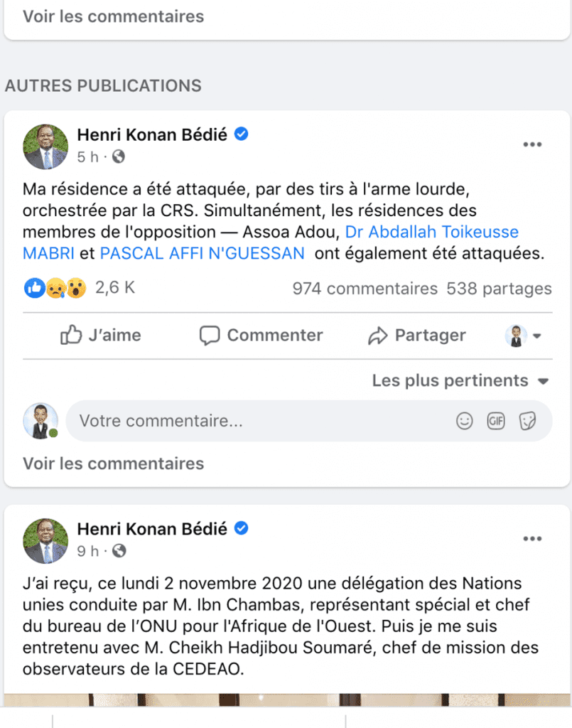Like the post with J'aime
Viewport: 572px width, 728px height.
(x=101, y=336)
